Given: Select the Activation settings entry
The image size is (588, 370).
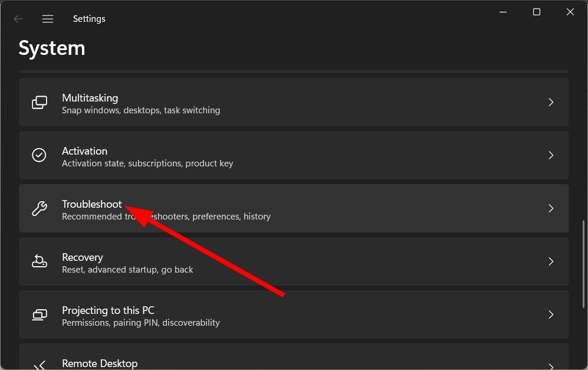Looking at the screenshot, I should click(x=294, y=155).
